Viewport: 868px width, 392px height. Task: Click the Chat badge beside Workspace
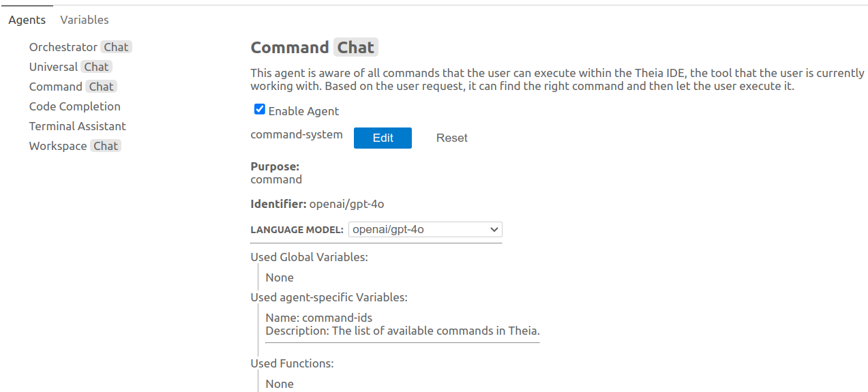106,146
